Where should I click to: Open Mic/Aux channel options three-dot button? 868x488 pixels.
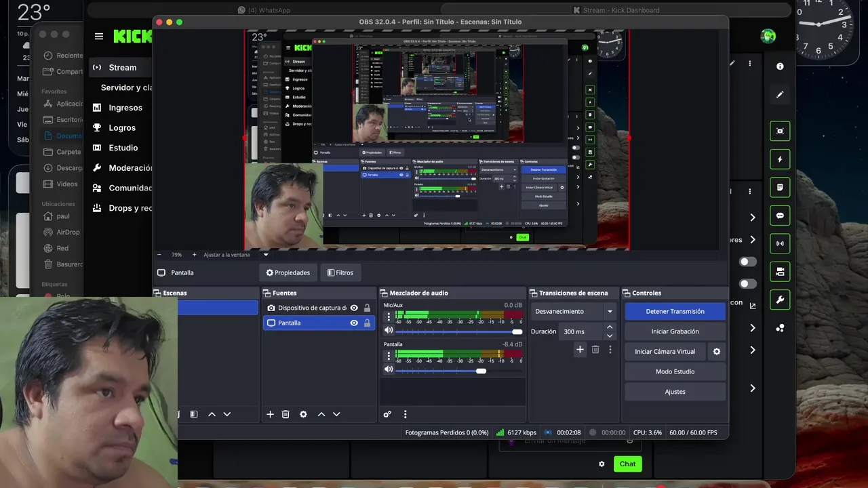coord(389,317)
